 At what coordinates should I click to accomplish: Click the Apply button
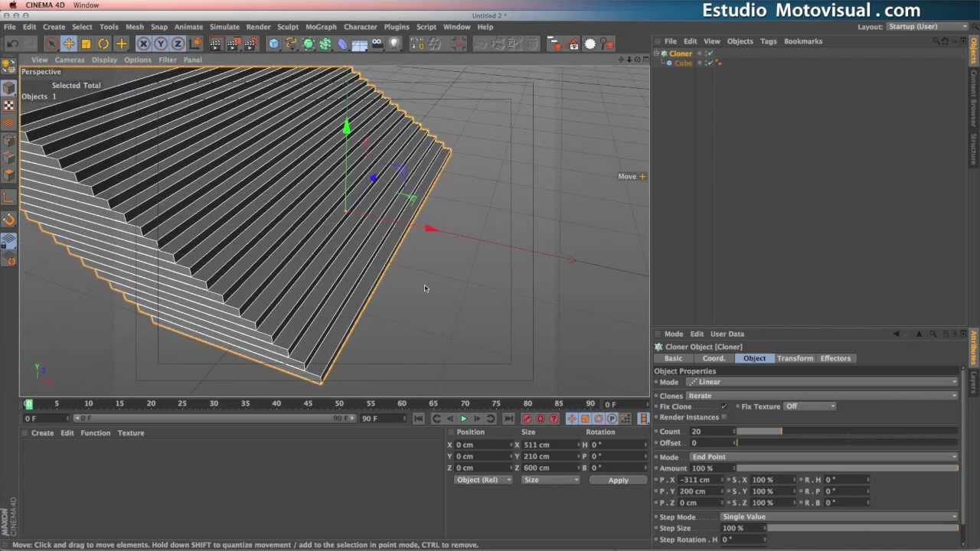[x=618, y=481]
